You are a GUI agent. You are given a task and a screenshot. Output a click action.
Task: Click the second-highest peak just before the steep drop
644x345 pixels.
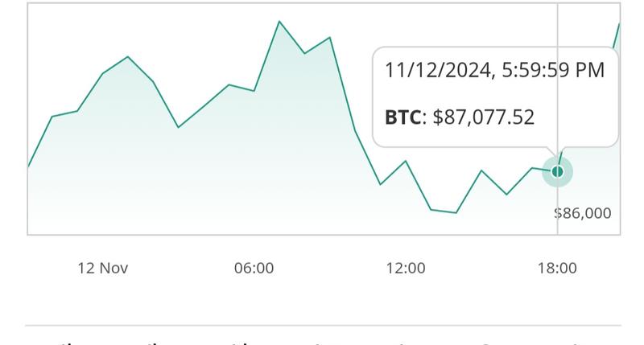tap(330, 37)
